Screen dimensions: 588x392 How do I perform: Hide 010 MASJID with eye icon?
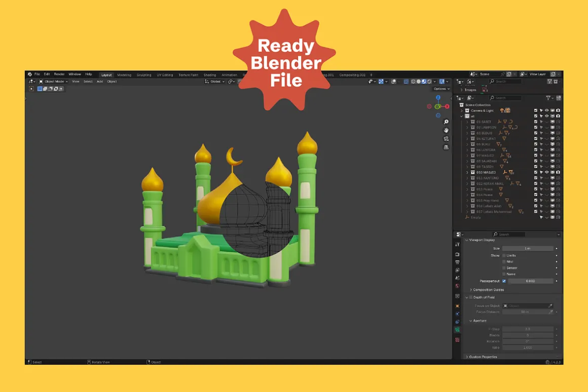click(x=547, y=172)
